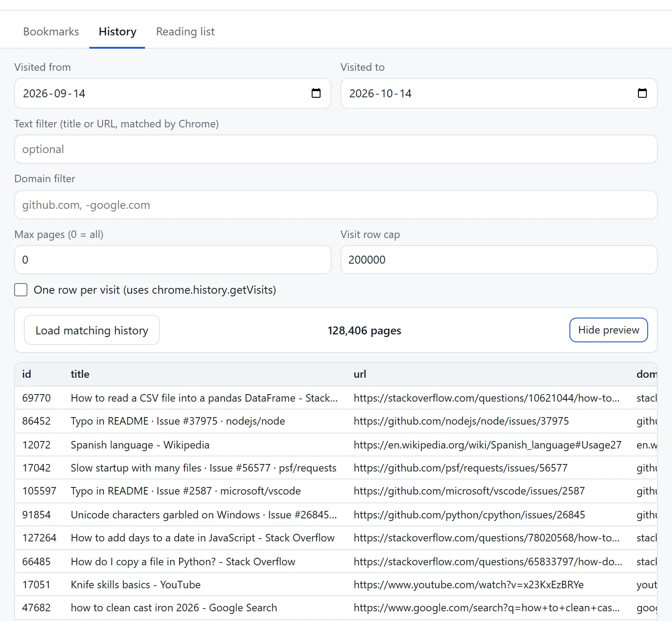Click the nodejs/node issue 37975 URL cell
Screen dimensions: 672x621
tap(461, 421)
